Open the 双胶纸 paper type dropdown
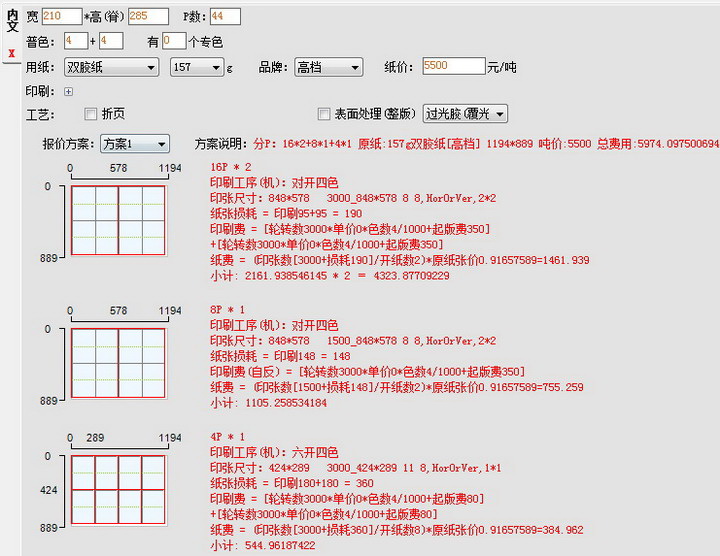Viewport: 720px width, 556px height. pos(112,67)
